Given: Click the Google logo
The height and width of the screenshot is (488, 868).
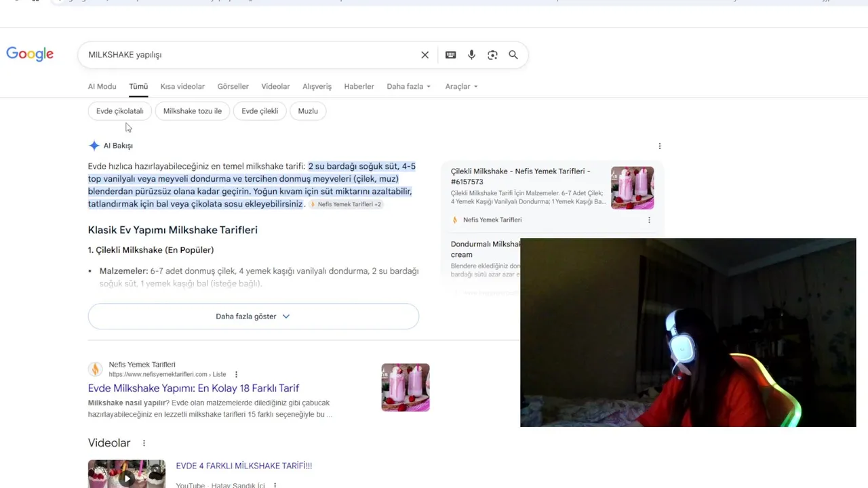Looking at the screenshot, I should pyautogui.click(x=30, y=54).
